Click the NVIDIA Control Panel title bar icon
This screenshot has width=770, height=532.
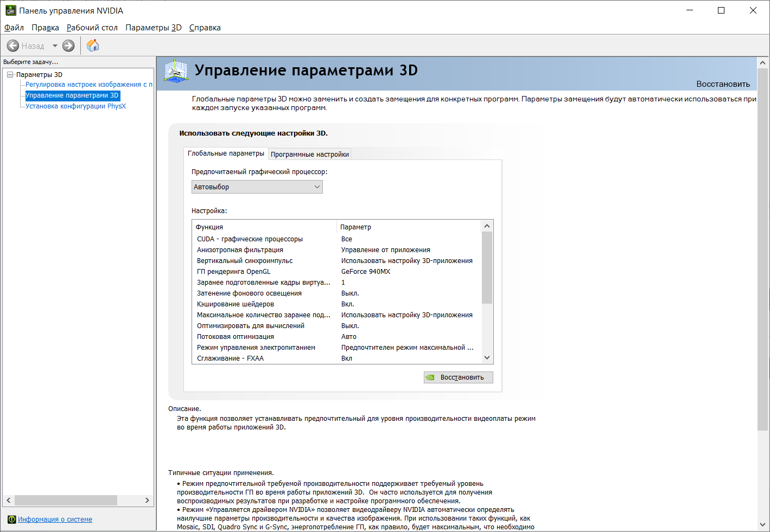click(11, 10)
